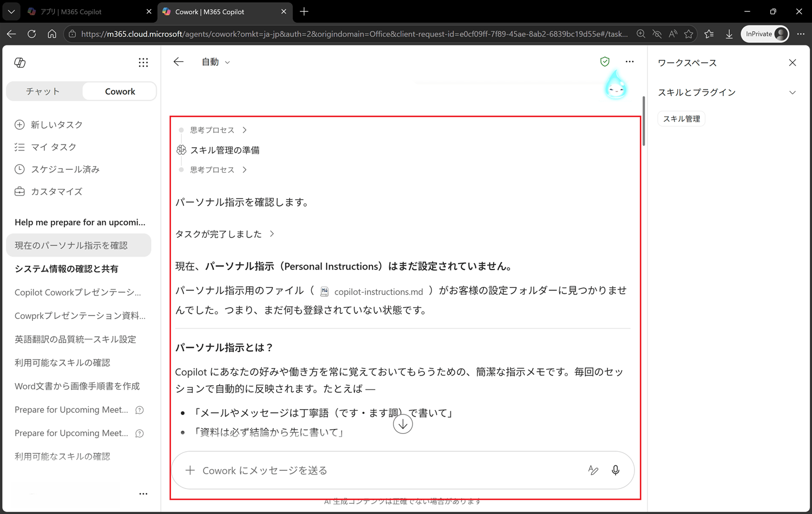Open the app launcher grid icon
The height and width of the screenshot is (514, 812).
143,63
